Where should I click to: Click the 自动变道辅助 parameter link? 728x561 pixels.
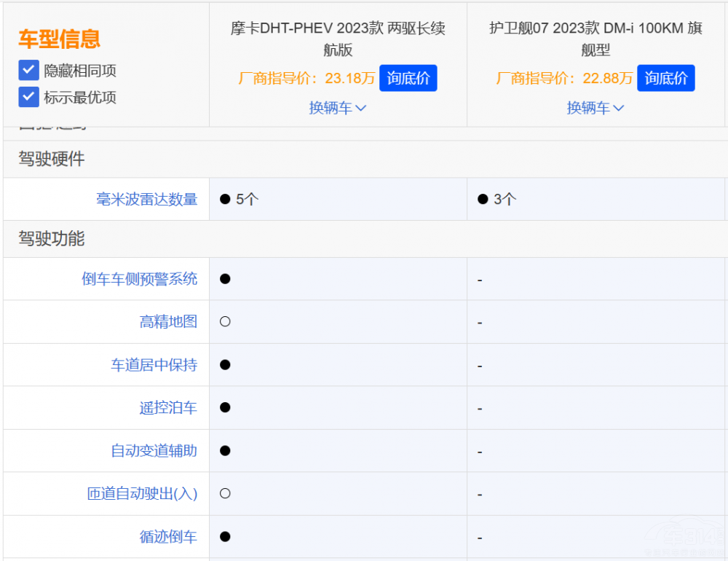154,450
